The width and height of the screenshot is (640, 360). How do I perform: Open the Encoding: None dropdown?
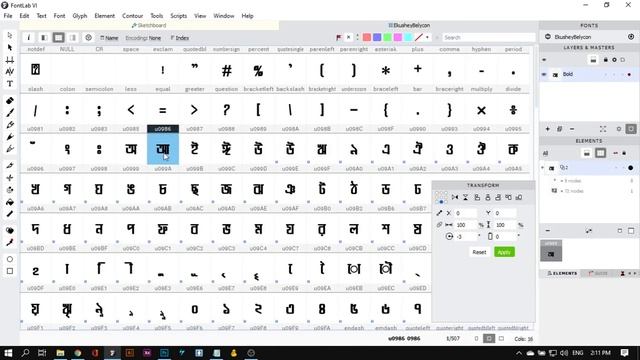[143, 38]
